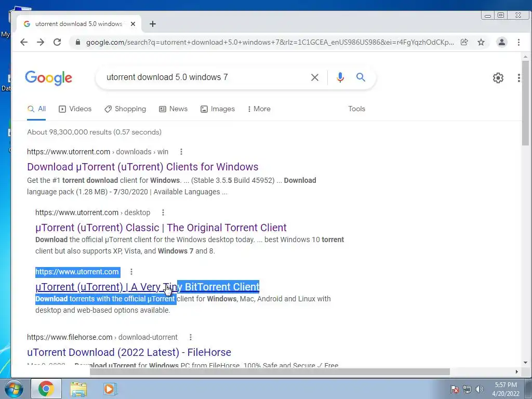Reload the page with the refresh icon
The width and height of the screenshot is (532, 399).
tap(57, 42)
